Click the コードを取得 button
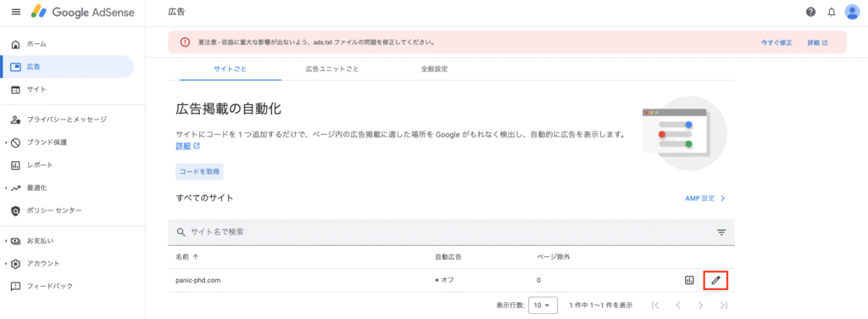Viewport: 868px width, 319px height. tap(199, 171)
